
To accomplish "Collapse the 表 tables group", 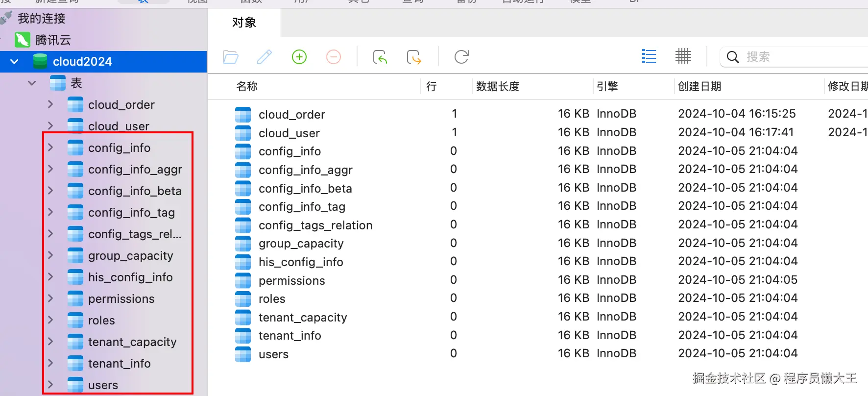I will pos(32,83).
